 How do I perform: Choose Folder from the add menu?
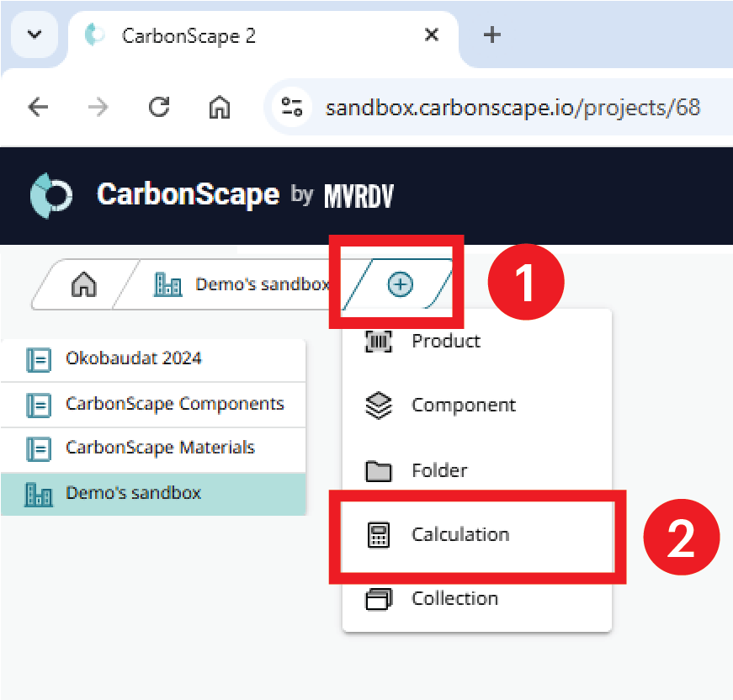477,470
